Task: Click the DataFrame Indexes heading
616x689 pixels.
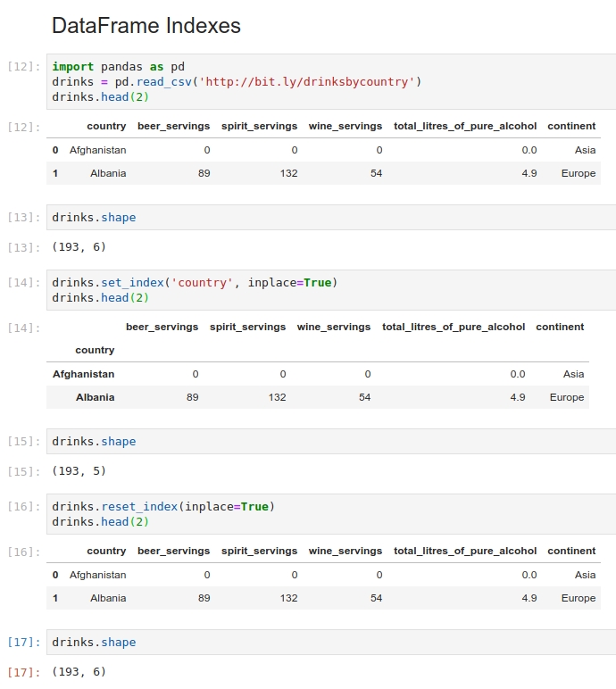Action: tap(146, 26)
